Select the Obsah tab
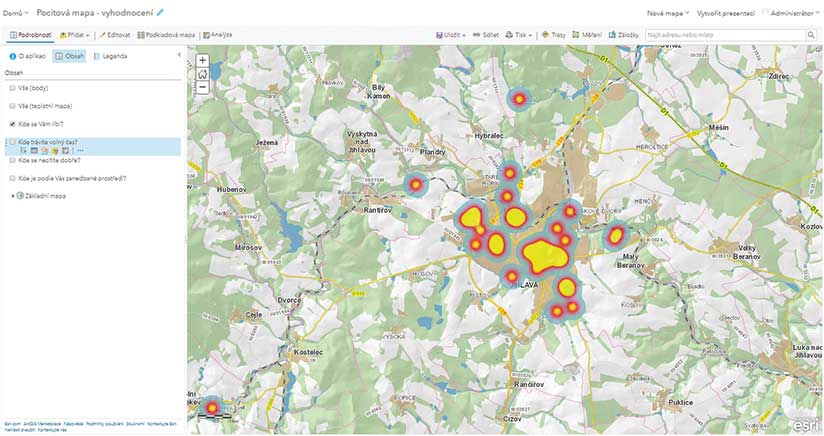The width and height of the screenshot is (824, 436). pyautogui.click(x=70, y=56)
